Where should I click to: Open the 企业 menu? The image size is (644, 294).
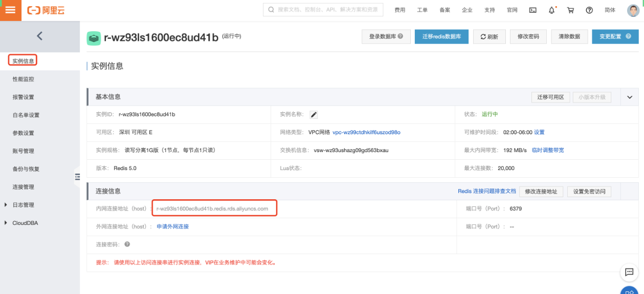click(x=467, y=10)
